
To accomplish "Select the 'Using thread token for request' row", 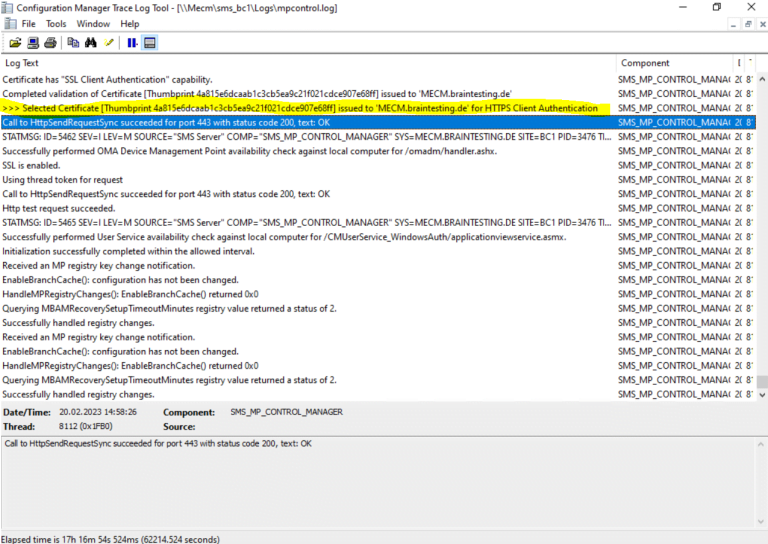I will tap(378, 180).
